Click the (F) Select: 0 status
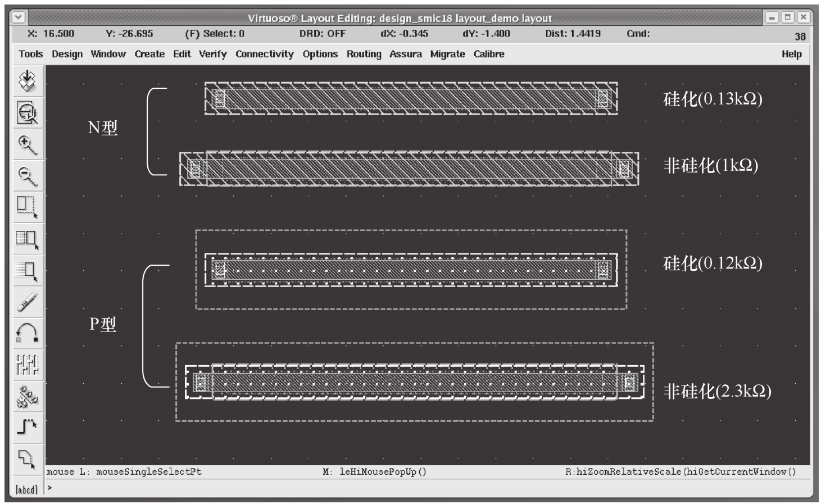 point(215,34)
